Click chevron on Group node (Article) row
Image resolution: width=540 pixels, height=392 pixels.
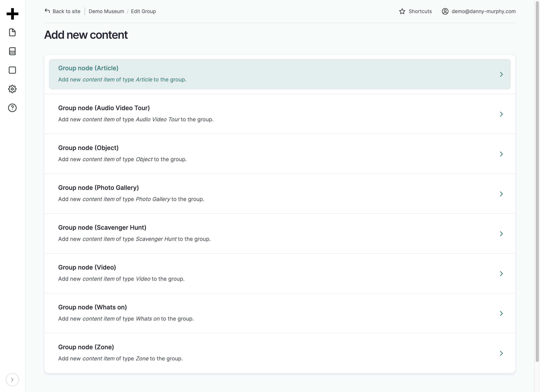[x=501, y=74]
